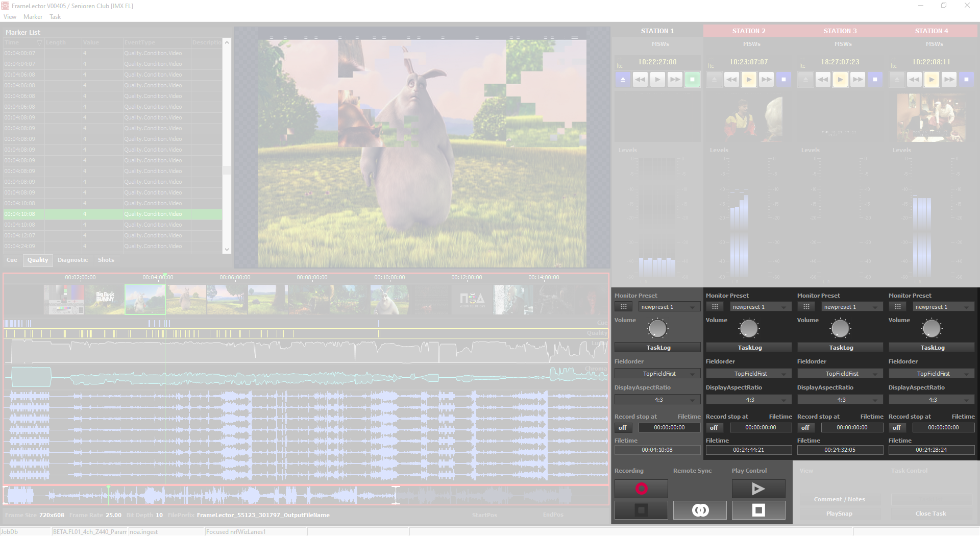Click the PlaySnap button
The width and height of the screenshot is (980, 536).
(x=839, y=514)
